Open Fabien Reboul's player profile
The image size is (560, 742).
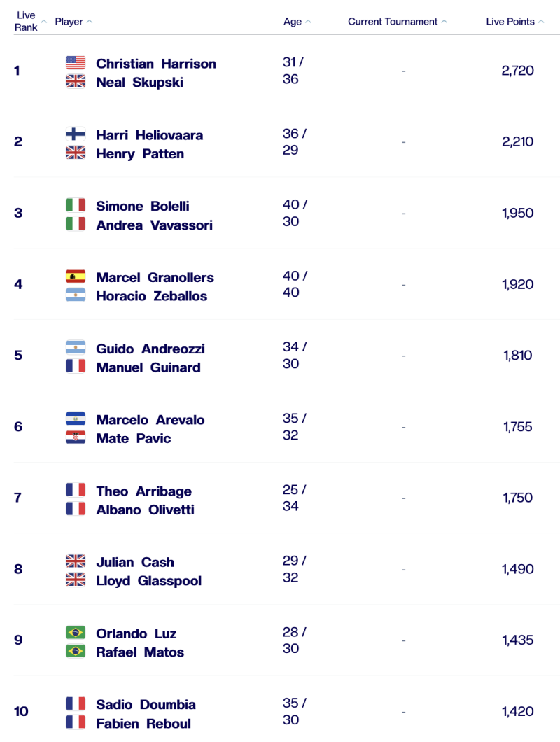point(143,723)
